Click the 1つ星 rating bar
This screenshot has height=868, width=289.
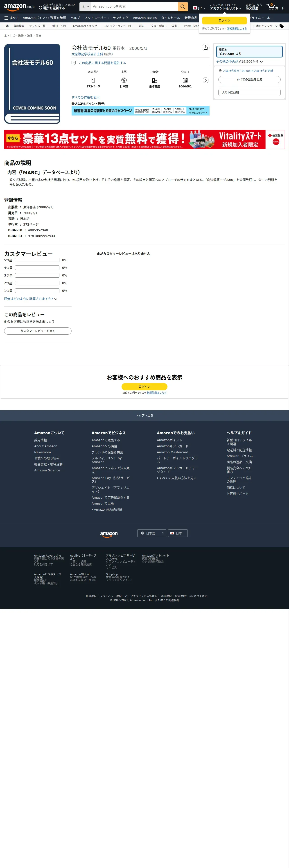point(37,291)
